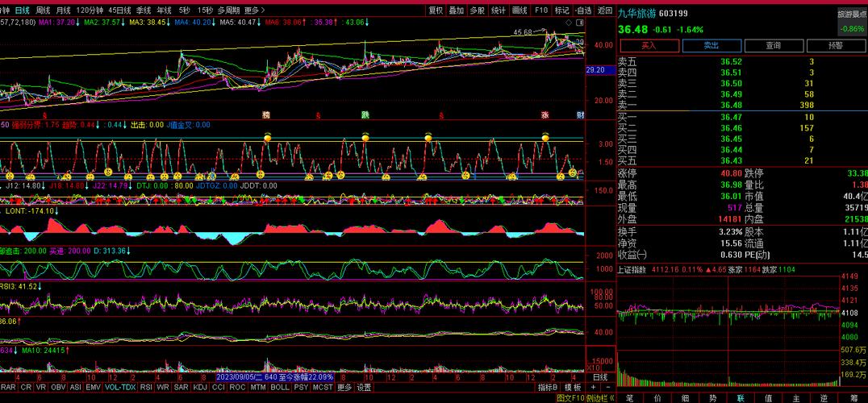Click the diamond icon above the chart
The width and height of the screenshot is (868, 403).
(x=568, y=23)
